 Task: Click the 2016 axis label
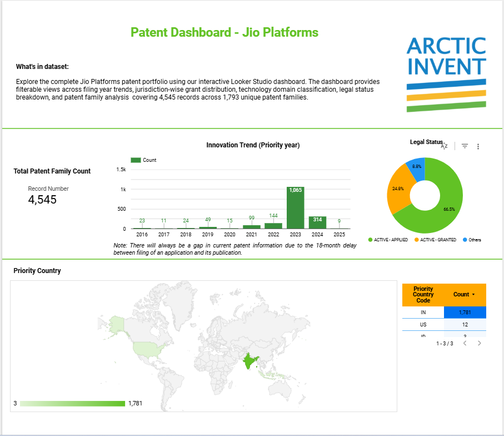142,235
